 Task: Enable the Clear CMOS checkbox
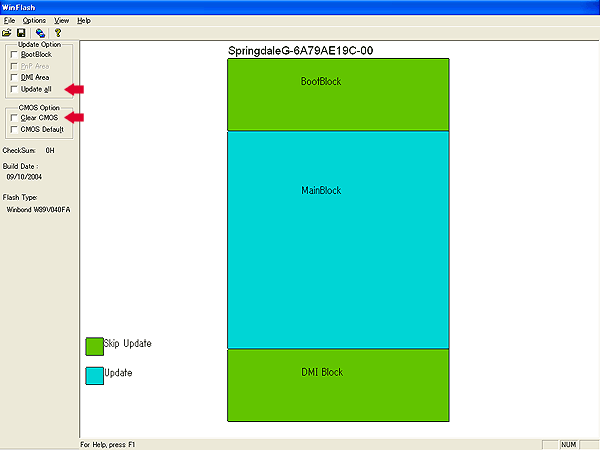[x=13, y=118]
